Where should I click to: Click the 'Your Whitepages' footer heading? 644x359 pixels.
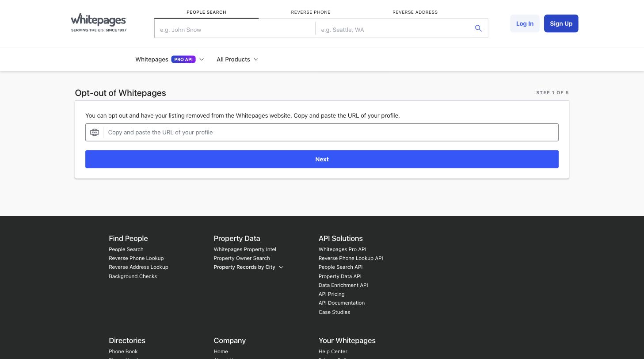[x=347, y=340]
